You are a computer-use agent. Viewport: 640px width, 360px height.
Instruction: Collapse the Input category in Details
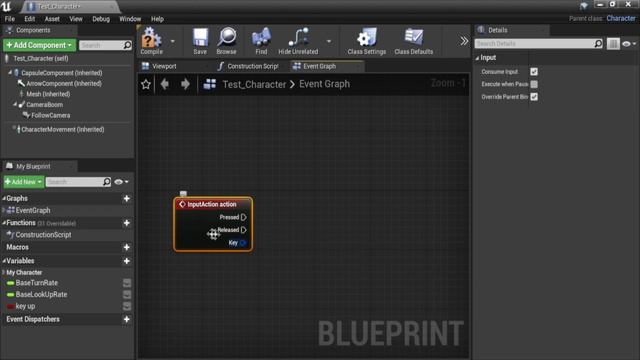click(477, 58)
